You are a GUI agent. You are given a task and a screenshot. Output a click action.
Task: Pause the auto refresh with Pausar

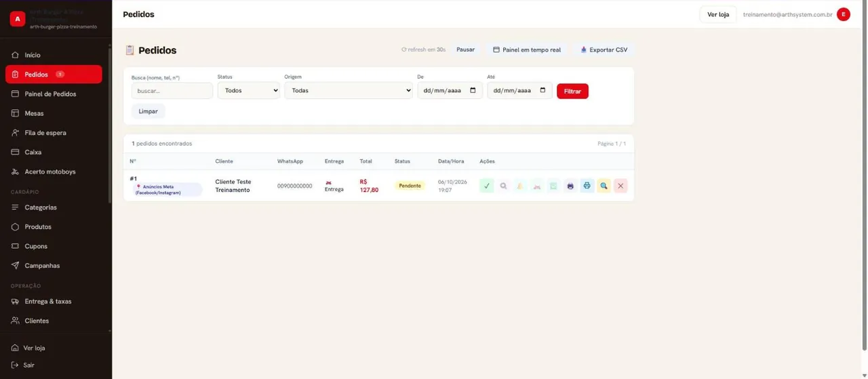tap(465, 49)
